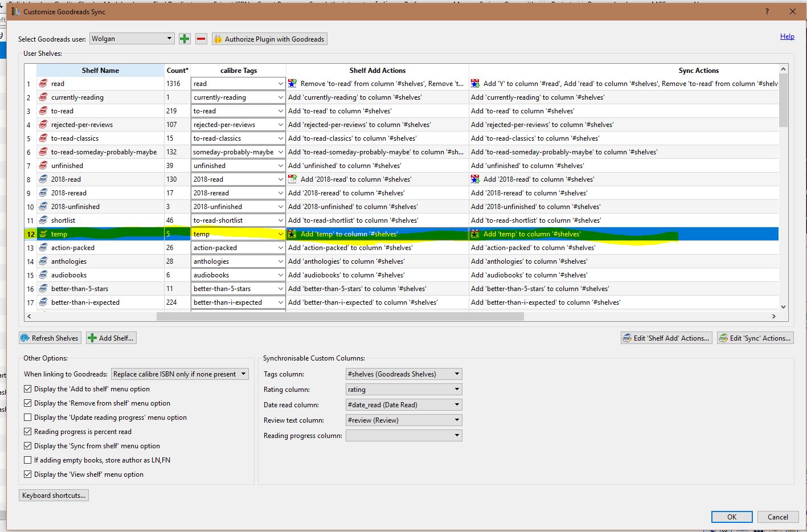Click the horizontal scrollbar of shelves table

pyautogui.click(x=340, y=316)
